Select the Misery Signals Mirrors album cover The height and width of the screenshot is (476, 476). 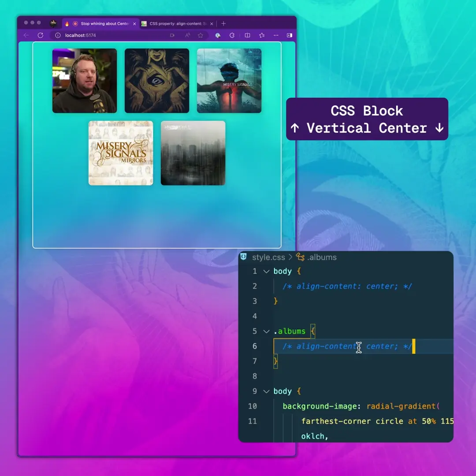pos(120,153)
